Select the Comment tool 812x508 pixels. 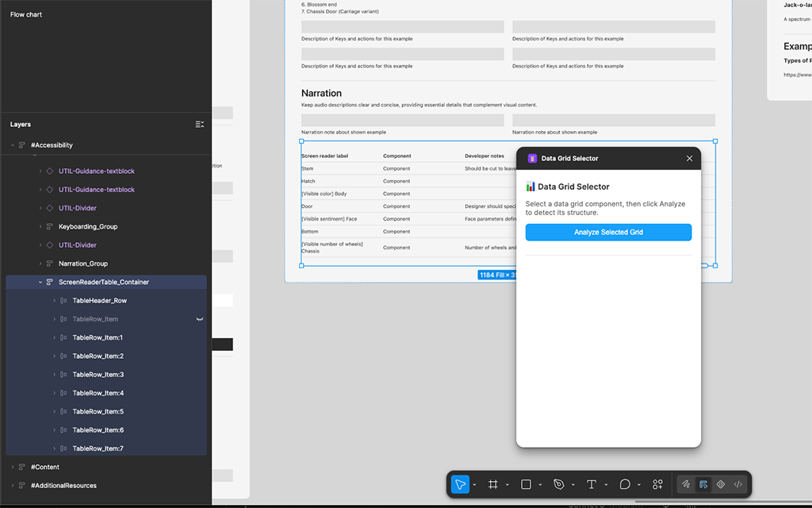(x=625, y=484)
